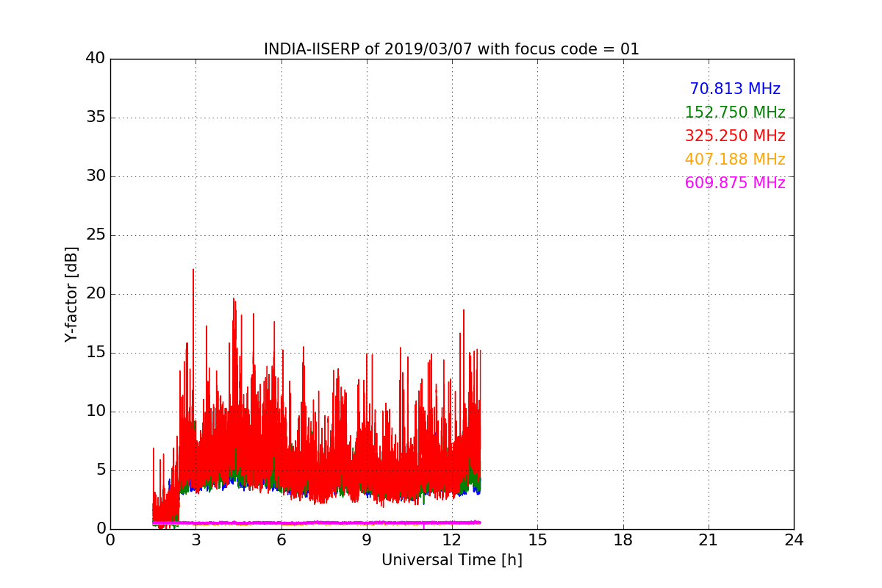Viewport: 882px width, 588px height.
Task: Click the plot title INDIA-IISERP of 2019/03/07
Action: (451, 49)
